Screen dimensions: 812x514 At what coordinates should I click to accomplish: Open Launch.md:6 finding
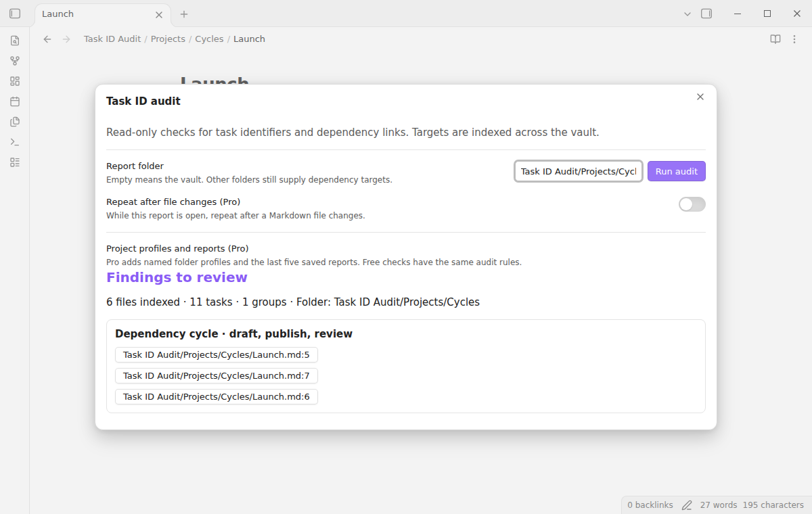coord(217,396)
